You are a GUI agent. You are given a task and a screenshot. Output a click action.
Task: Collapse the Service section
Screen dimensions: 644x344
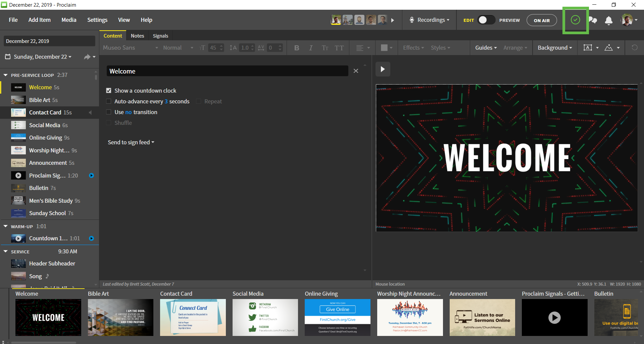point(6,251)
